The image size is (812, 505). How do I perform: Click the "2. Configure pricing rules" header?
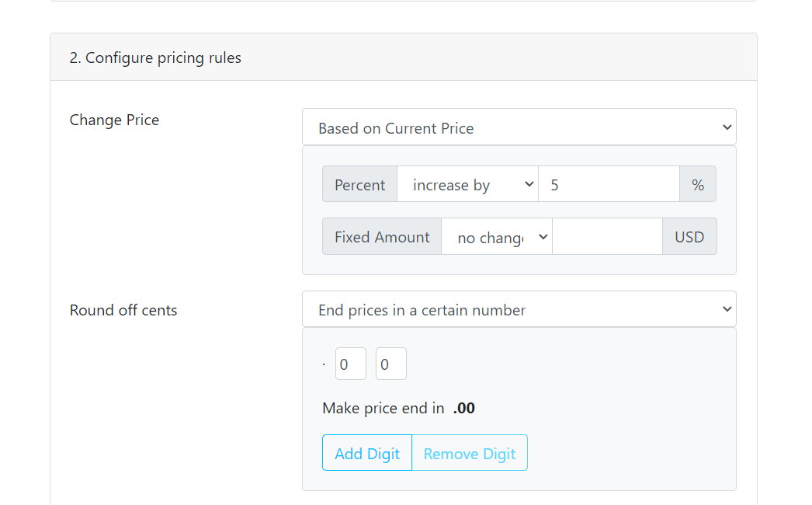pos(155,57)
